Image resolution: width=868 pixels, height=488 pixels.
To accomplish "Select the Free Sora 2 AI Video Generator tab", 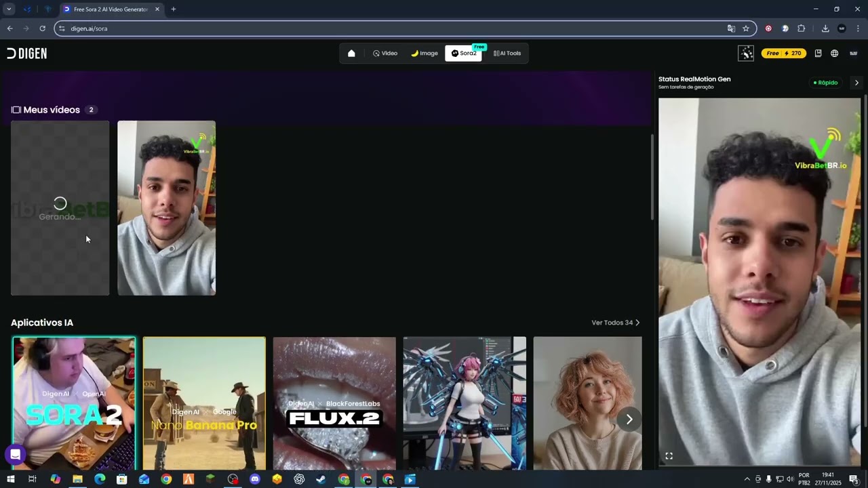I will [111, 9].
